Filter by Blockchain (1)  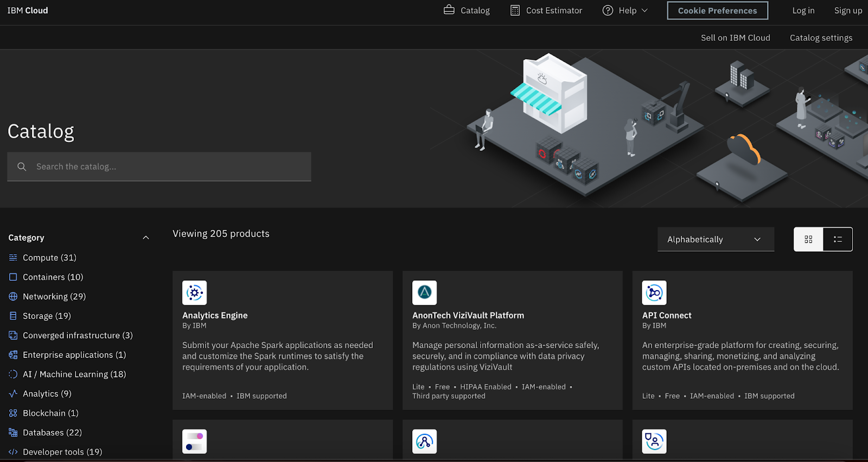pyautogui.click(x=50, y=413)
